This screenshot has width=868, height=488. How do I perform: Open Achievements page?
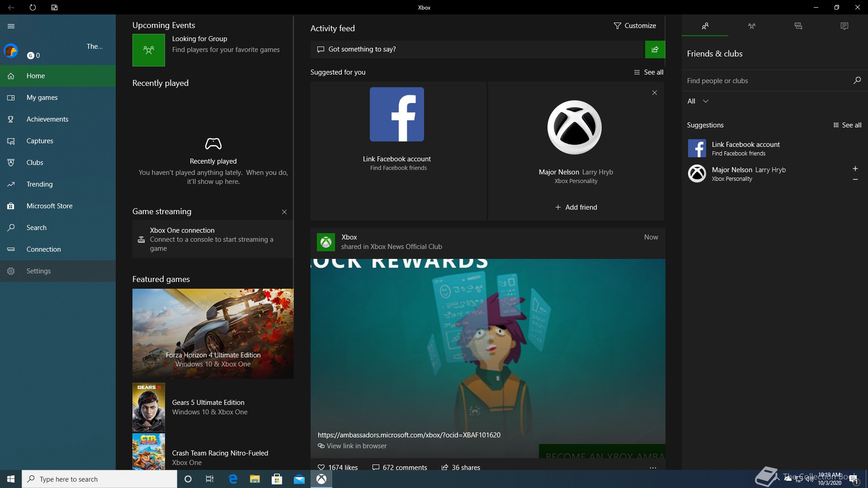[58, 119]
